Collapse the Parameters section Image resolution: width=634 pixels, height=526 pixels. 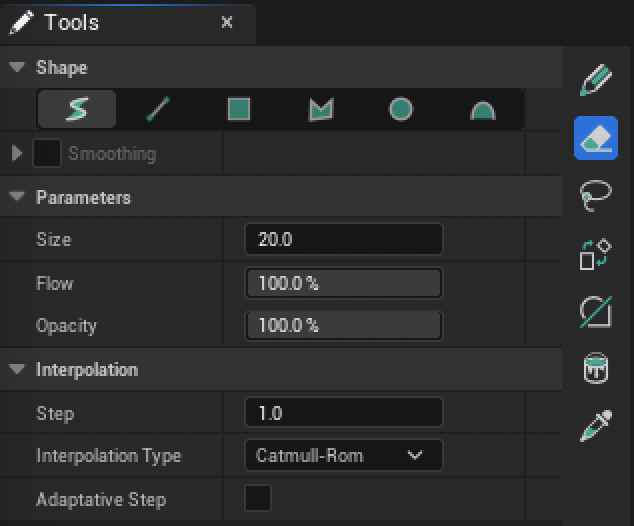coord(17,198)
